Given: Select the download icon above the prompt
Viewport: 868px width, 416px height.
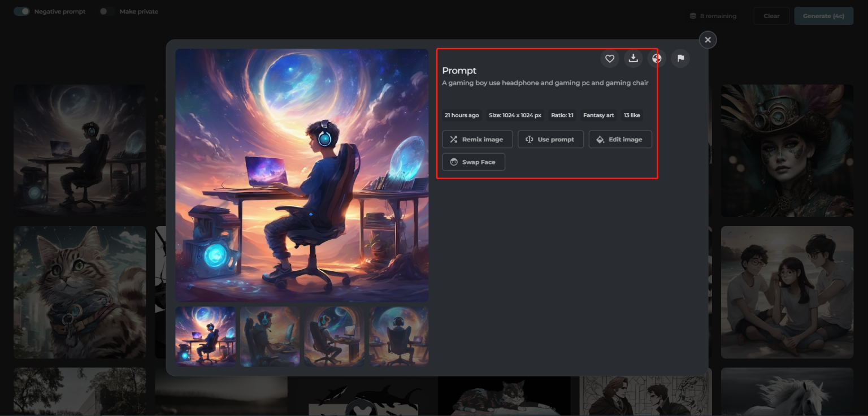Looking at the screenshot, I should click(x=633, y=58).
